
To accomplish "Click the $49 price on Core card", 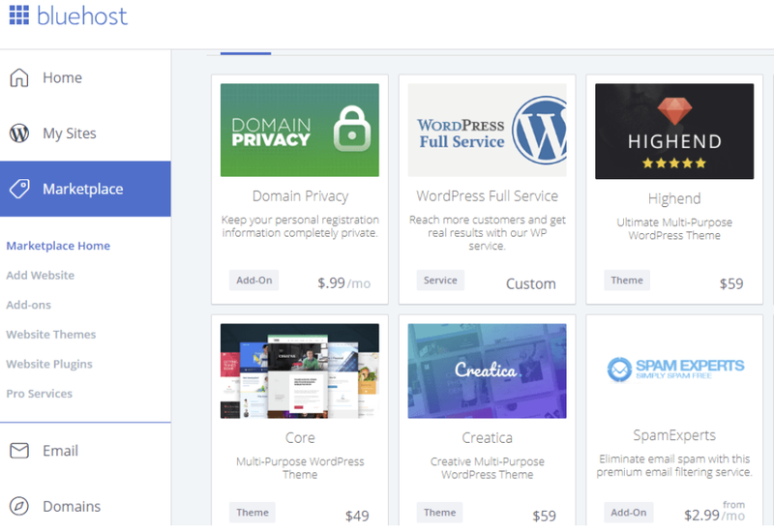I will coord(357,516).
